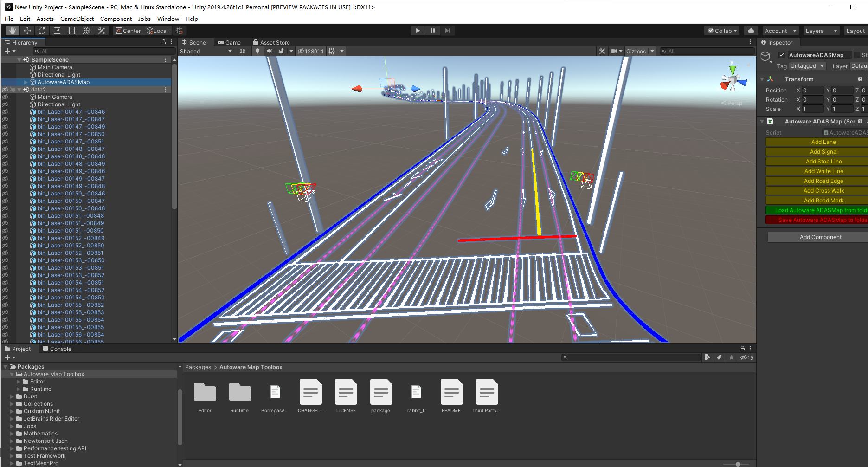Select the Hand/Pan tool in the toolbar
This screenshot has height=467, width=868.
[12, 30]
